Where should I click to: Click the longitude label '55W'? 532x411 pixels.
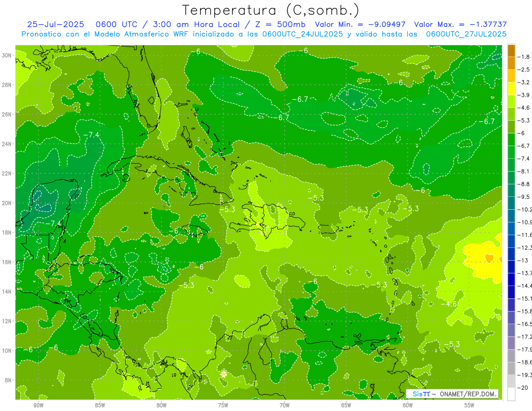tap(469, 405)
